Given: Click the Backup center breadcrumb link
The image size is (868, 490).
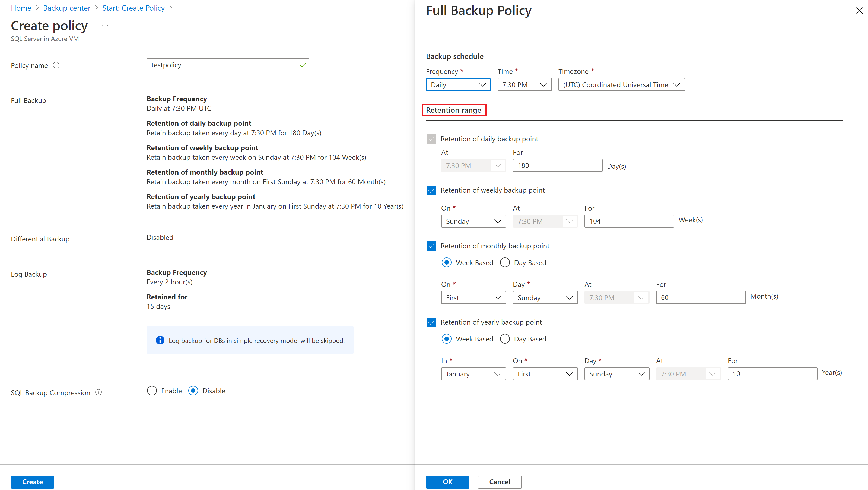Looking at the screenshot, I should (x=67, y=8).
